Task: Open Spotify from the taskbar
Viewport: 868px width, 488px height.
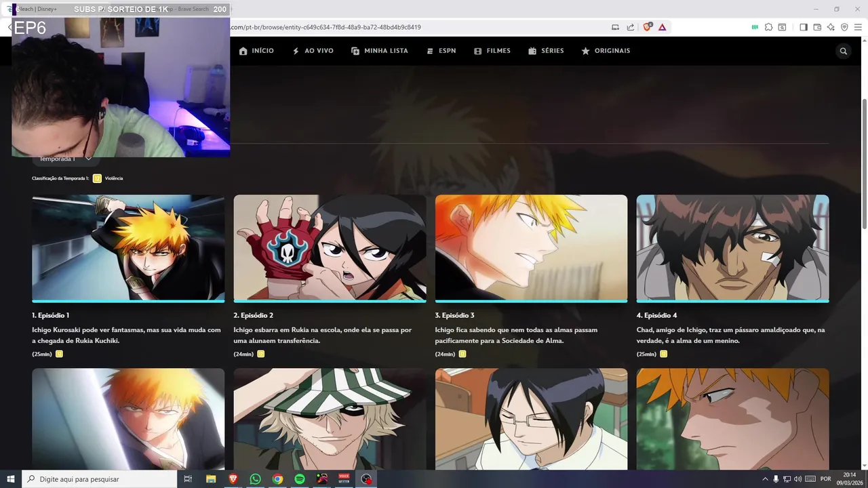Action: click(300, 479)
